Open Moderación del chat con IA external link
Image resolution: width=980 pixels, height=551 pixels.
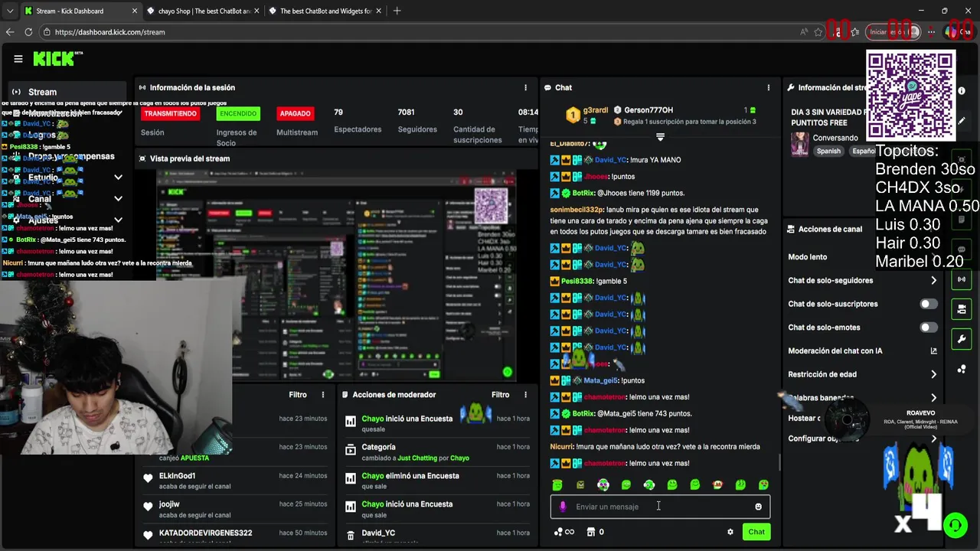(x=933, y=351)
